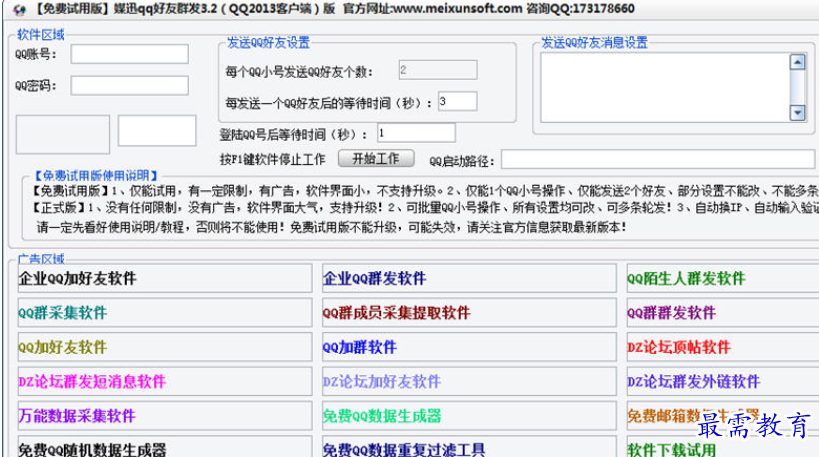
Task: Open 免费QQ随机数据生成器 ad button
Action: tap(165, 447)
